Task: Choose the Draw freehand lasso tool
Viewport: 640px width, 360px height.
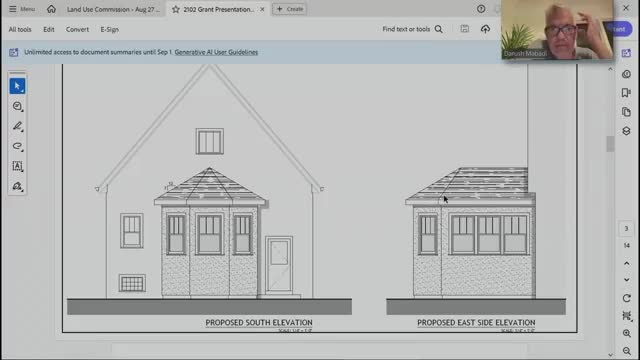Action: click(x=17, y=146)
